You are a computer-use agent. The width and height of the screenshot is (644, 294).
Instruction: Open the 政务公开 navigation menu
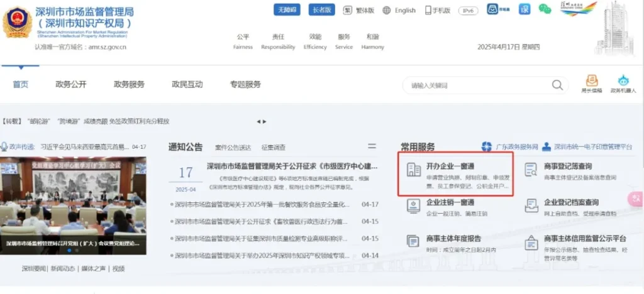click(70, 85)
